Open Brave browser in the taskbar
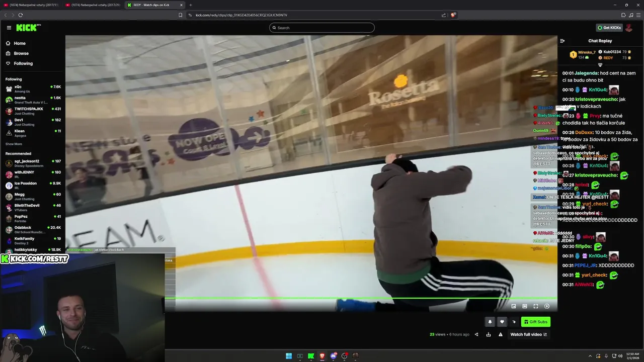644x362 pixels. 322,356
